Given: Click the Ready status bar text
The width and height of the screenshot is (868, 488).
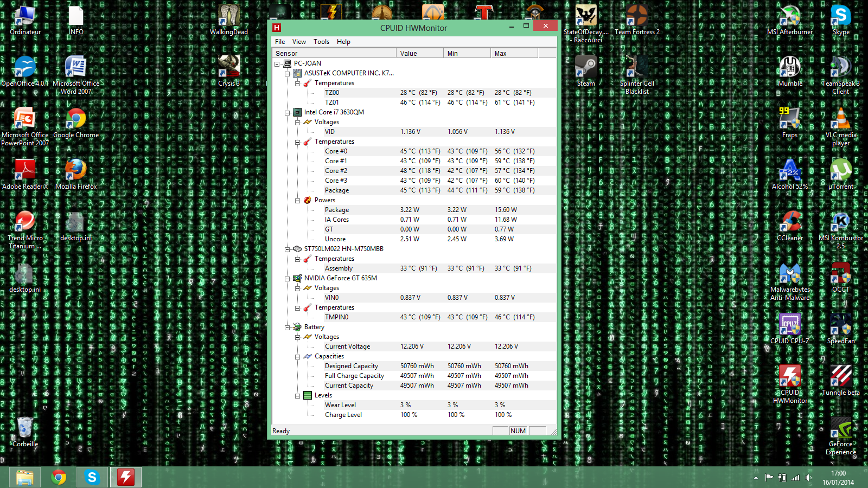Looking at the screenshot, I should pyautogui.click(x=281, y=431).
